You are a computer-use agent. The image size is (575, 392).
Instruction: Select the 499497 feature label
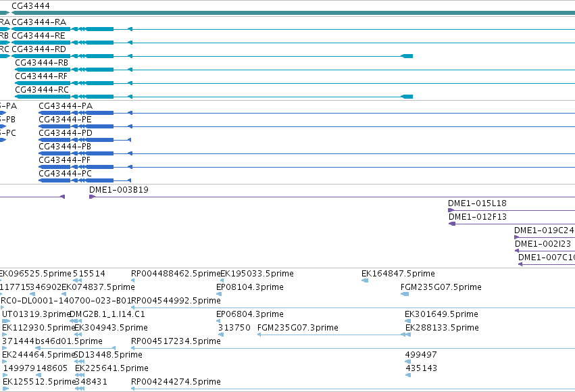[x=421, y=355]
